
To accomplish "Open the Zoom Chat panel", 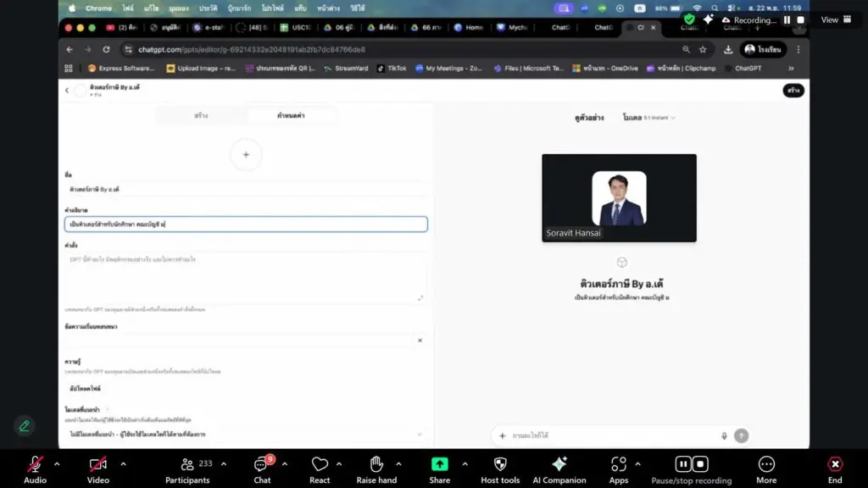I will [x=263, y=464].
